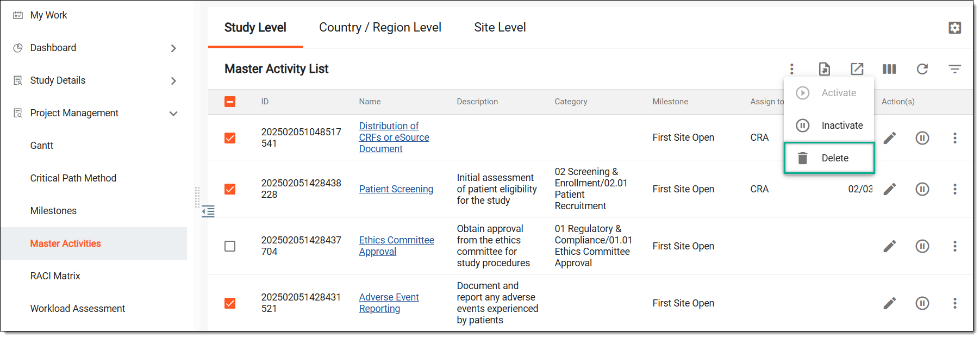The height and width of the screenshot is (338, 980).
Task: Go to My Work in sidebar
Action: click(x=48, y=15)
